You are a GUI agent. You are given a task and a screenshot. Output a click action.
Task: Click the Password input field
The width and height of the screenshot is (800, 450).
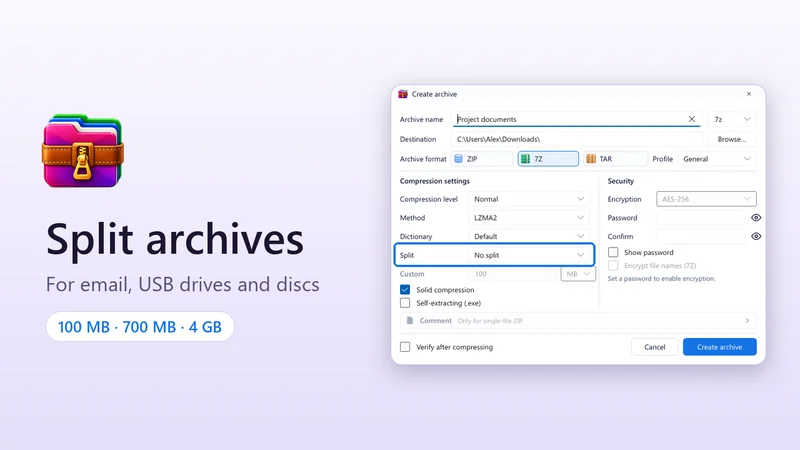coord(701,217)
